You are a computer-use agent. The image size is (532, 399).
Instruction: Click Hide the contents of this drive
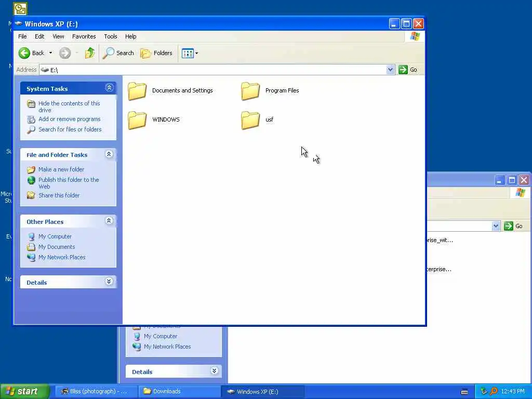coord(69,107)
